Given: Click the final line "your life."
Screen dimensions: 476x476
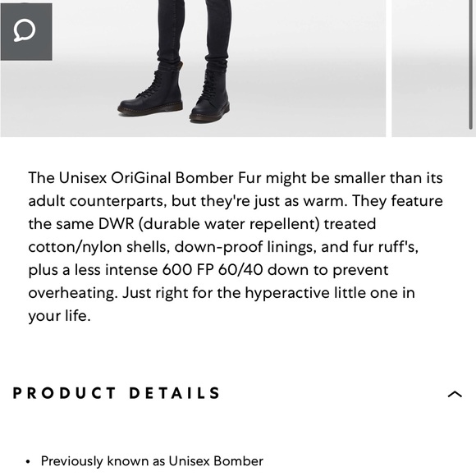Looking at the screenshot, I should click(59, 316).
